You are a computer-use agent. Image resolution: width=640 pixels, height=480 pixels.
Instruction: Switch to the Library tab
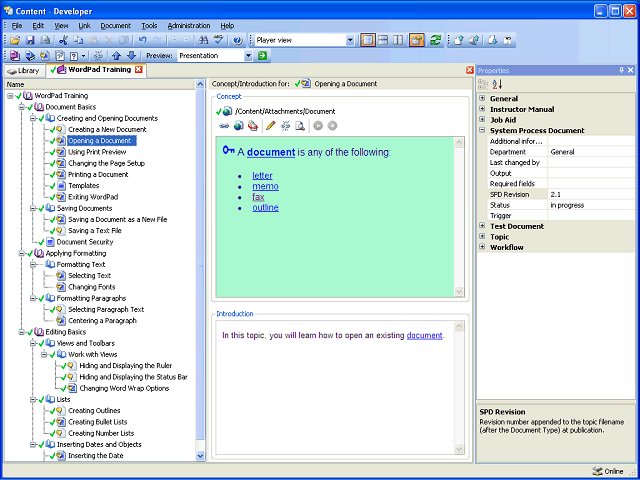[x=24, y=71]
